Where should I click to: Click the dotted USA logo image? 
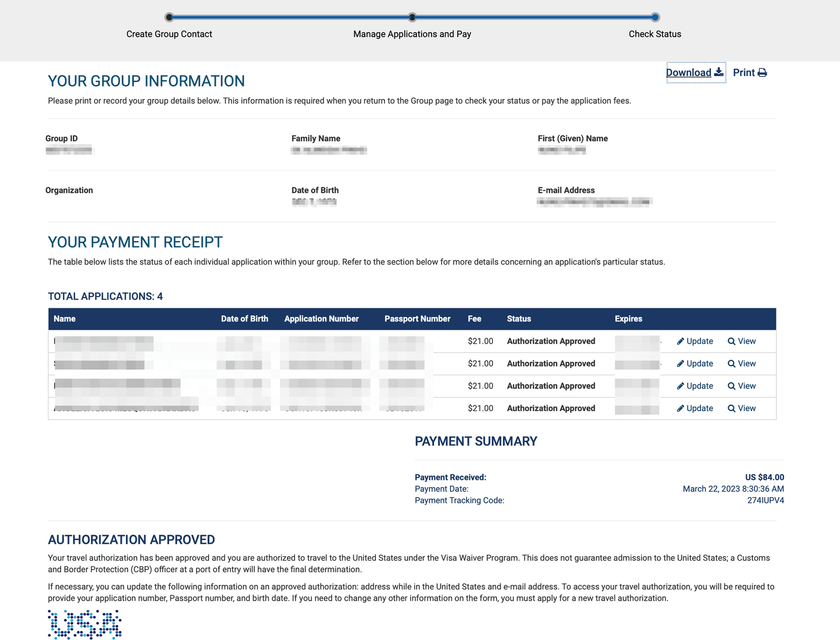(85, 624)
